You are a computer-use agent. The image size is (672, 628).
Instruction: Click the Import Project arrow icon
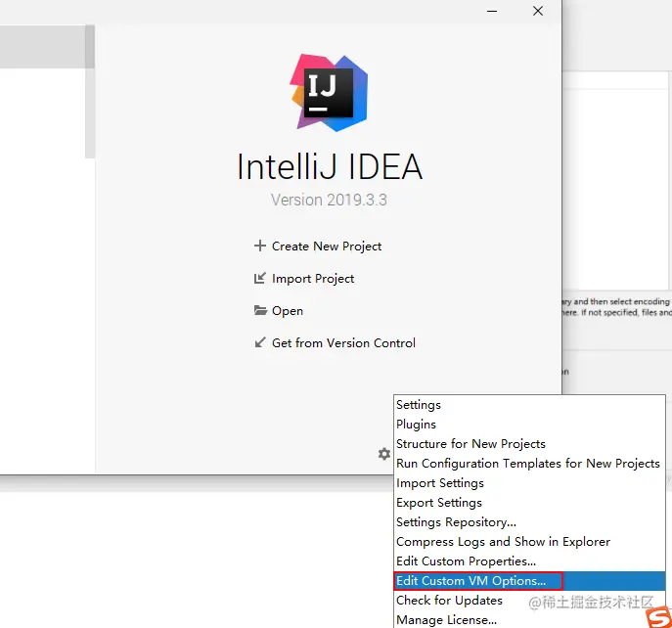pos(260,278)
